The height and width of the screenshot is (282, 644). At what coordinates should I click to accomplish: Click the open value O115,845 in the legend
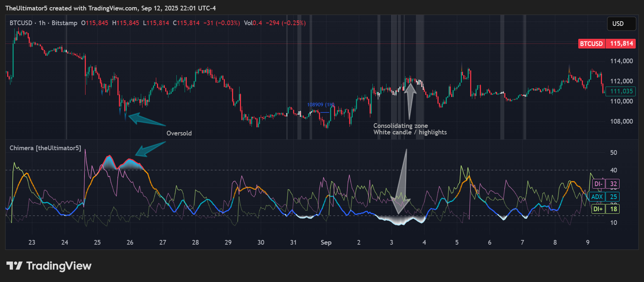coord(94,23)
